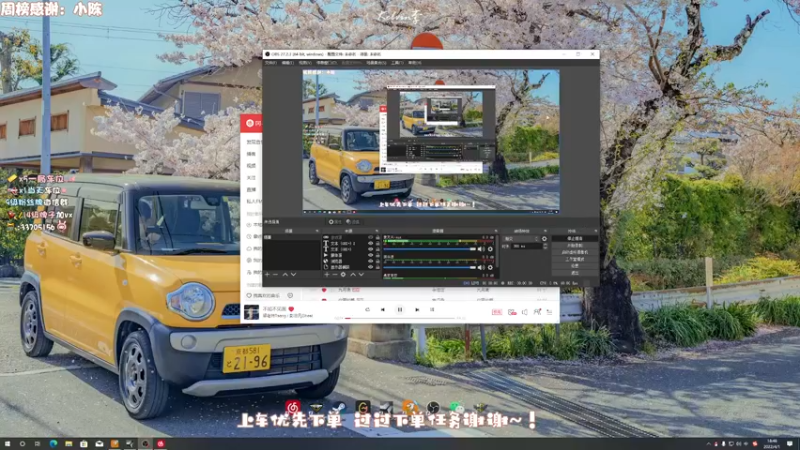The image size is (800, 450).
Task: Open OBS 设置 settings button
Action: pyautogui.click(x=574, y=266)
